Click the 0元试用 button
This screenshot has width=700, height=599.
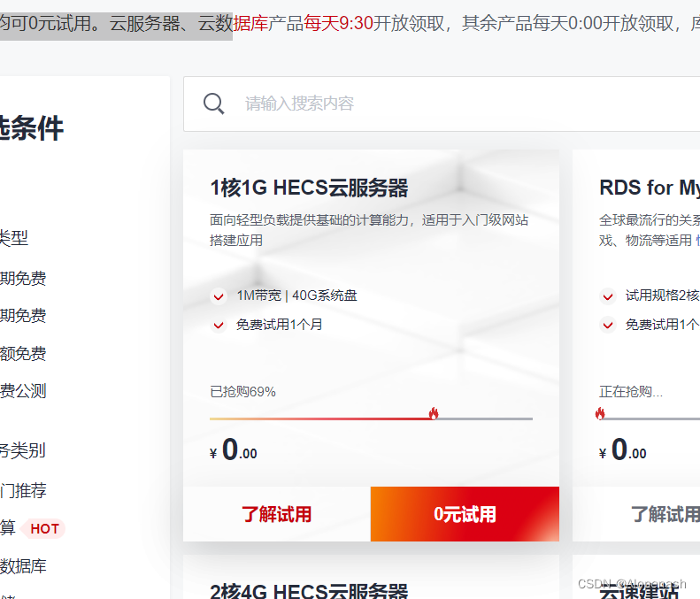coord(465,514)
